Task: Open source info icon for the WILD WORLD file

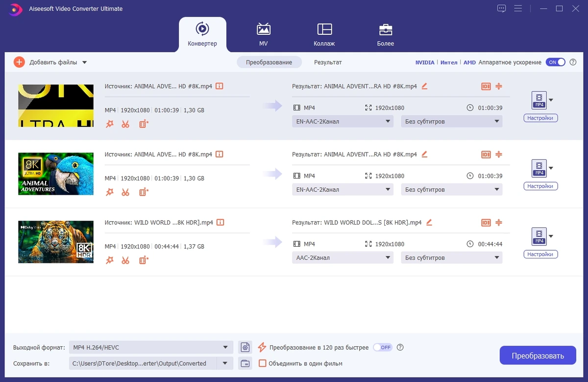Action: (x=220, y=222)
